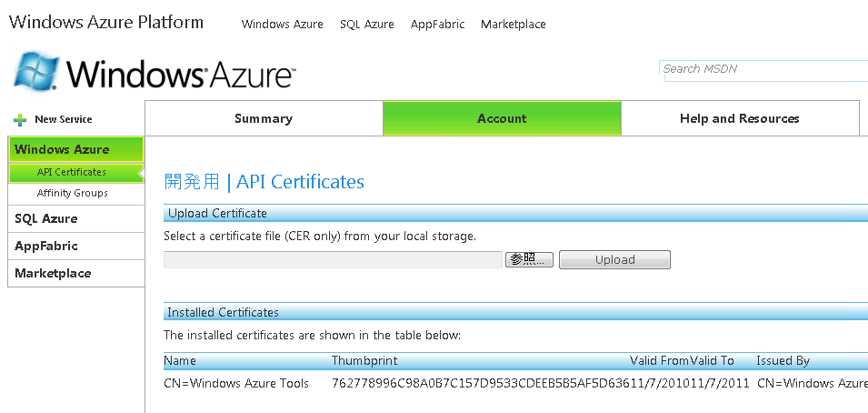Click the Thumbprint column header

click(x=364, y=361)
